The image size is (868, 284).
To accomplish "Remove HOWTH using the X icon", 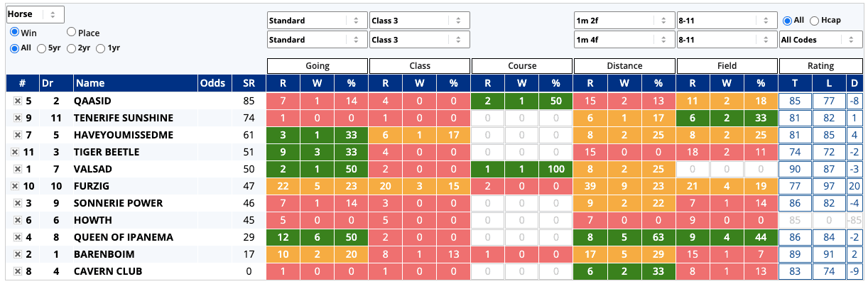I will pyautogui.click(x=17, y=220).
